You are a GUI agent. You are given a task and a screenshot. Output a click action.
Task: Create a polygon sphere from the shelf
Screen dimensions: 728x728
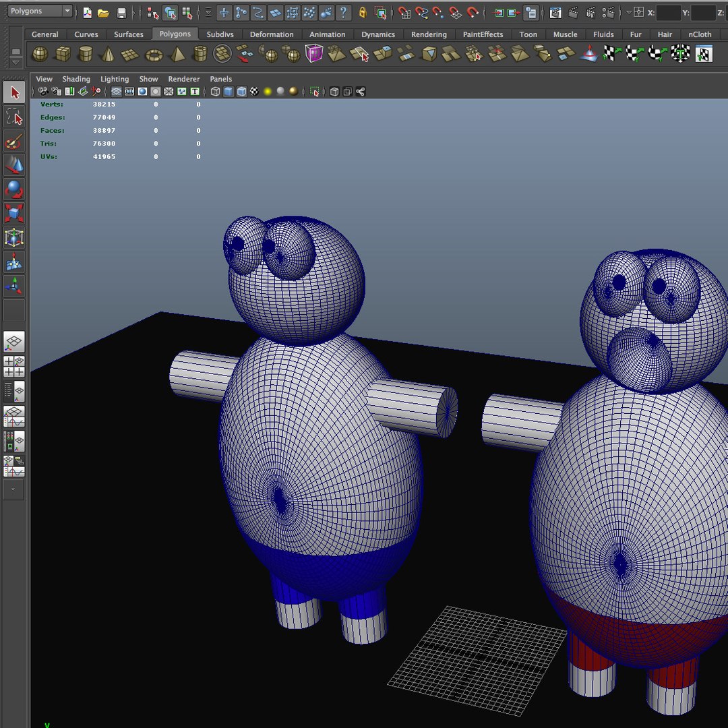(x=40, y=54)
